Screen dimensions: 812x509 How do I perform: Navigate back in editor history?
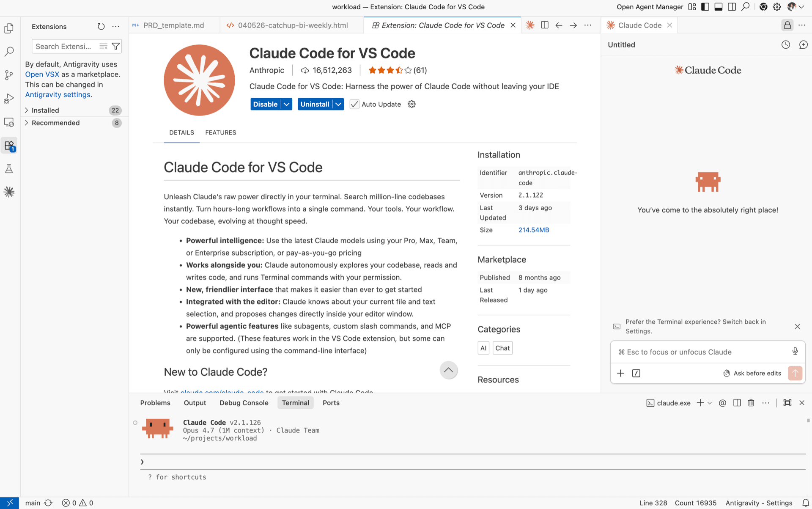click(559, 25)
